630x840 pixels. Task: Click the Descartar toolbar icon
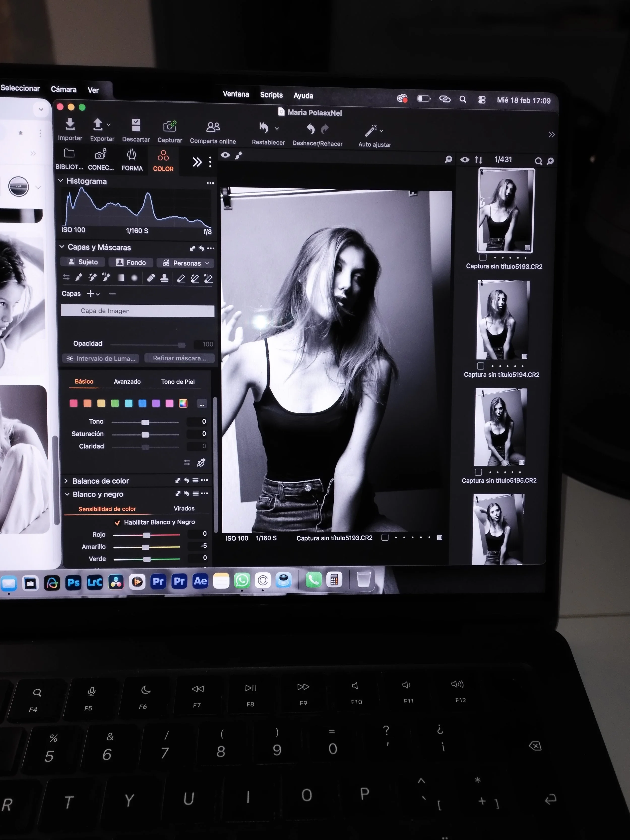coord(136,125)
